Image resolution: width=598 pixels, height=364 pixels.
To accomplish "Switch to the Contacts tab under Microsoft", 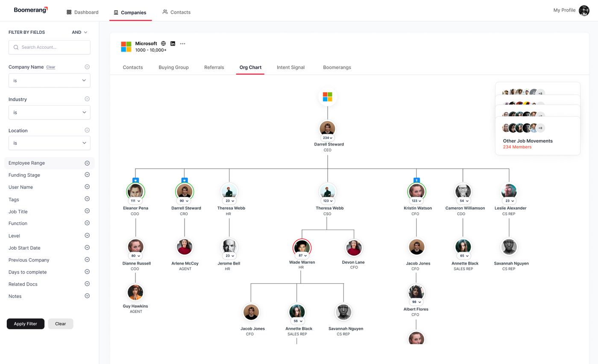I will 133,67.
